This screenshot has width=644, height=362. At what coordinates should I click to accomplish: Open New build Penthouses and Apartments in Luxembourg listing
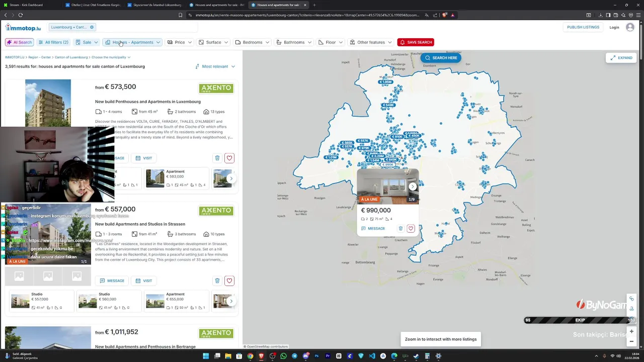[148, 102]
